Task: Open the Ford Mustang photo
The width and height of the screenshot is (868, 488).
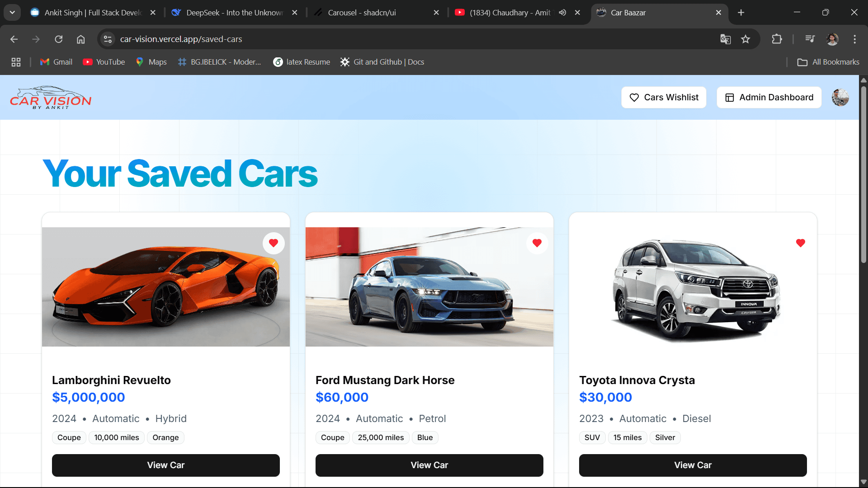Action: 429,287
